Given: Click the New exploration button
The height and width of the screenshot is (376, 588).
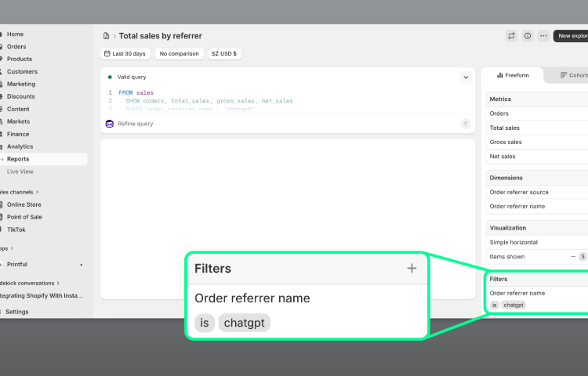Looking at the screenshot, I should pyautogui.click(x=571, y=36).
